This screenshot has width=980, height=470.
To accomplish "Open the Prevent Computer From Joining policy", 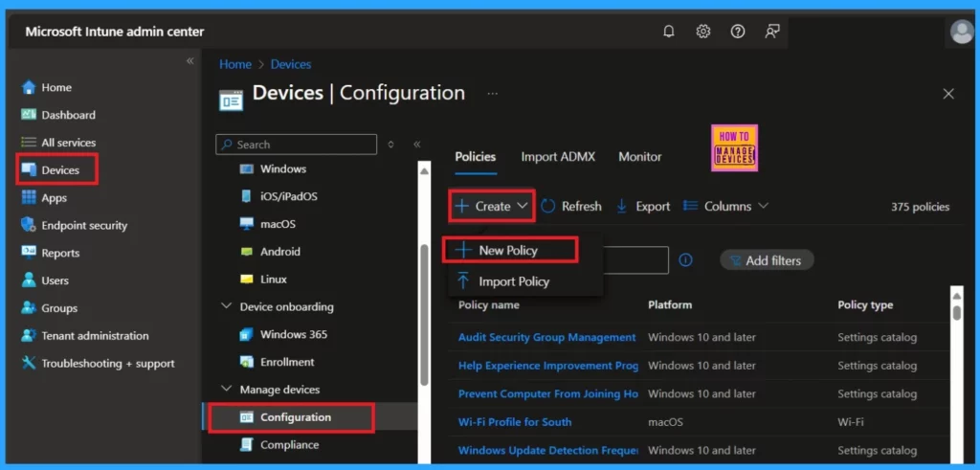I will point(548,393).
